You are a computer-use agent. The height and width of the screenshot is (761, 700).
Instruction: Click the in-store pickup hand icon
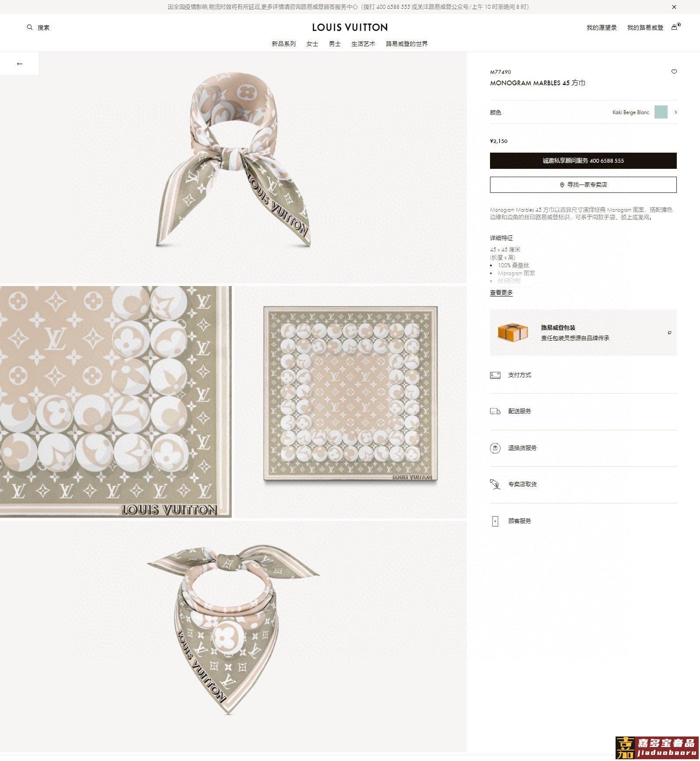(x=495, y=484)
